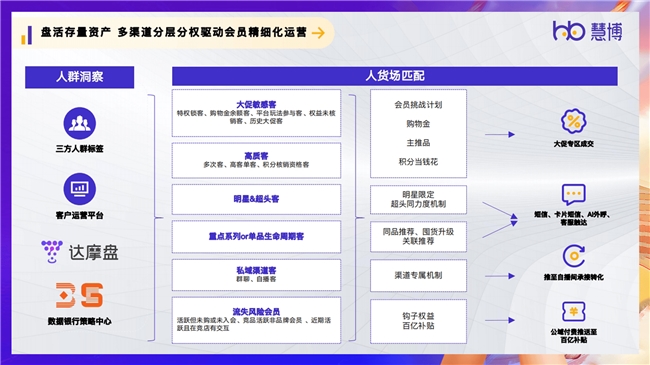Select the 人货场匹配 header bar
This screenshot has width=650, height=365.
(x=395, y=76)
